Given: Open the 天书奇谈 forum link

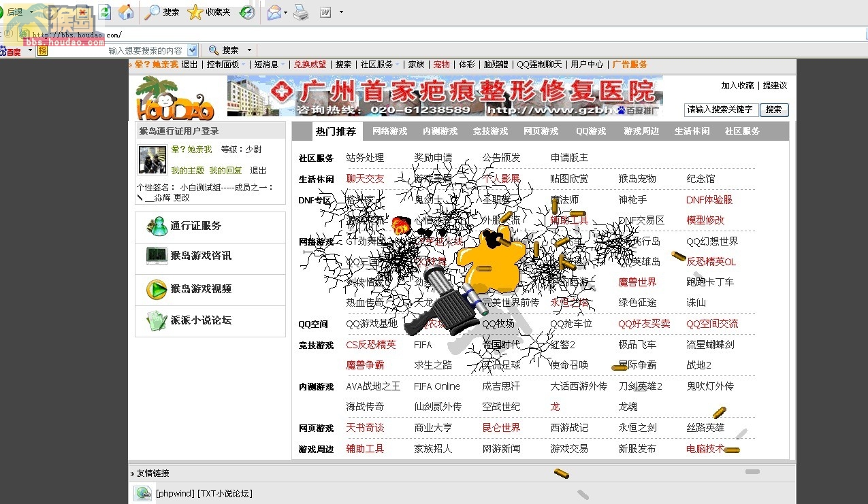Looking at the screenshot, I should 365,428.
